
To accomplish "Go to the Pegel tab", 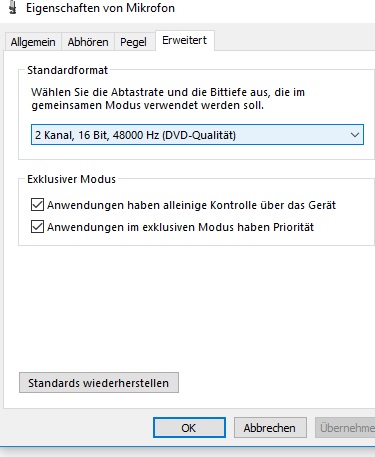I will click(x=133, y=42).
